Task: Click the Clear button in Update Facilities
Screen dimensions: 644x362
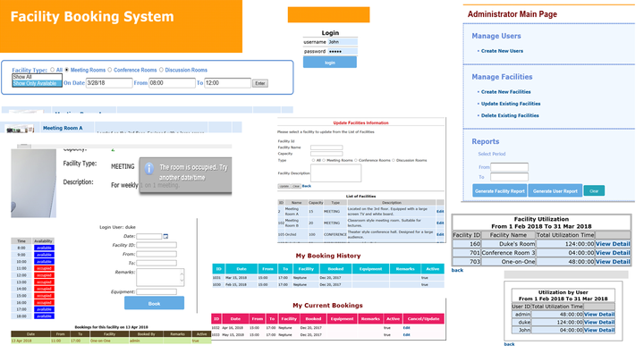Action: [x=296, y=186]
